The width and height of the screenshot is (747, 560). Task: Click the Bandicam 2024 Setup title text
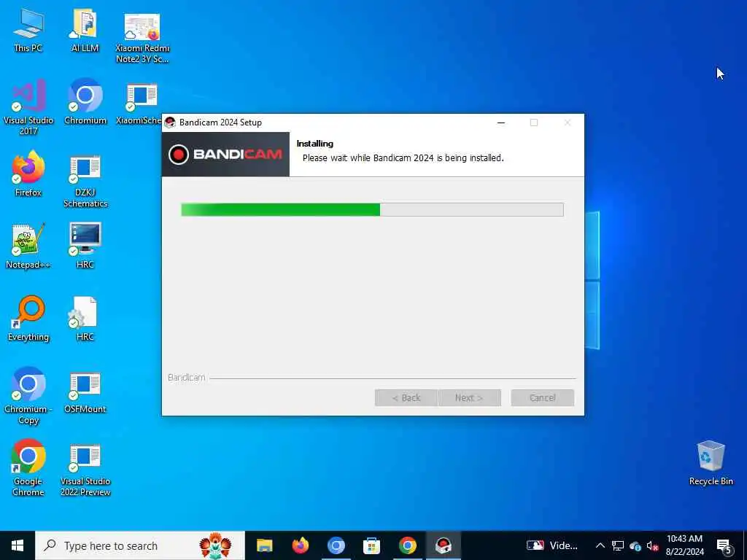[x=220, y=122]
